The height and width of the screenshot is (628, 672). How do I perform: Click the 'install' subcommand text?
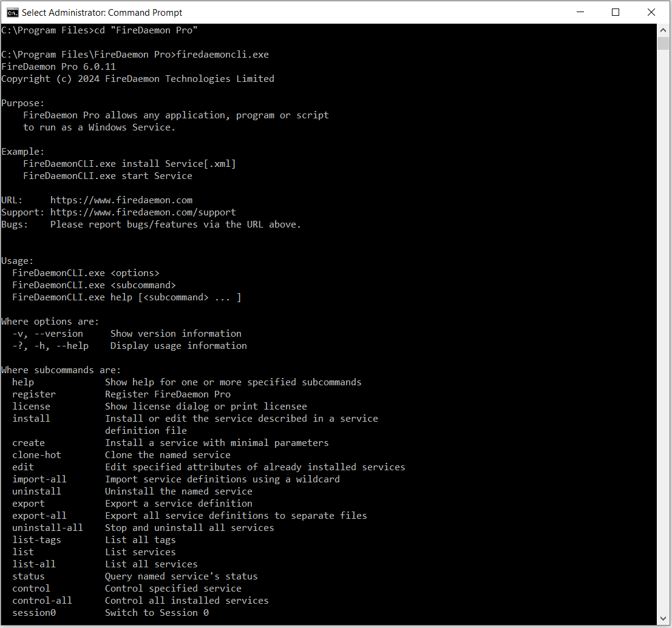pyautogui.click(x=32, y=419)
